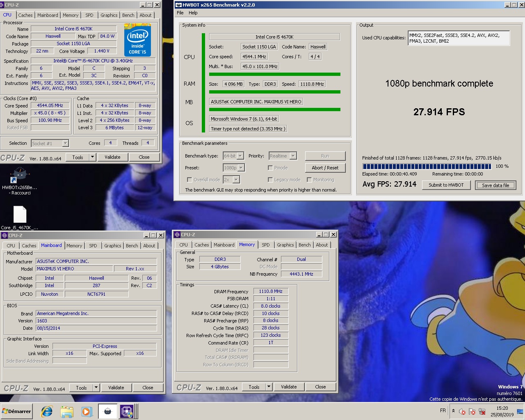525x420 pixels.
Task: Click the benchmark 100% progress bar
Action: 427,167
